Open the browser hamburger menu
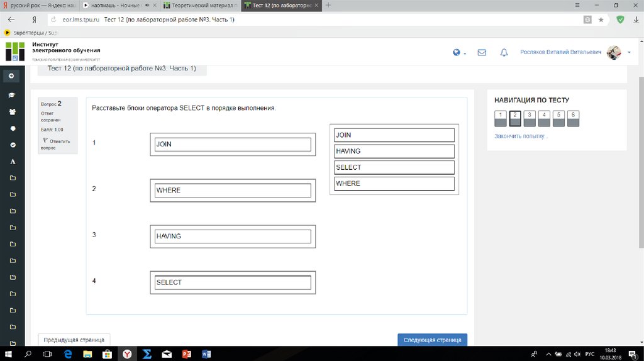The image size is (644, 361). [x=577, y=5]
